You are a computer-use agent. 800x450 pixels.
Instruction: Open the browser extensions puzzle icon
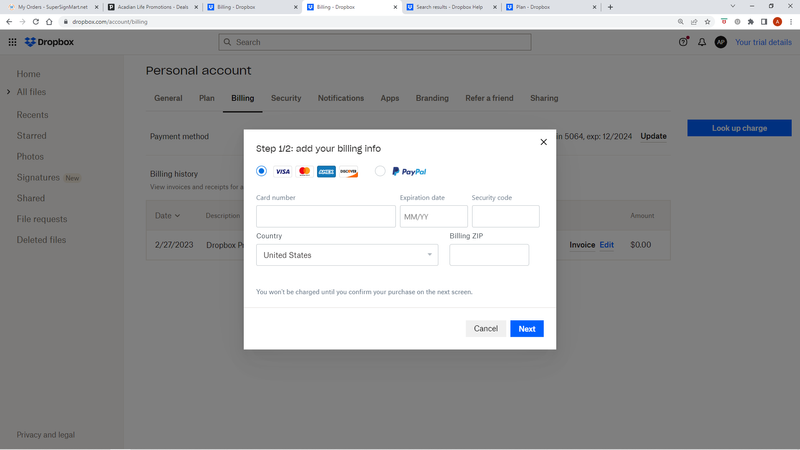(x=751, y=22)
